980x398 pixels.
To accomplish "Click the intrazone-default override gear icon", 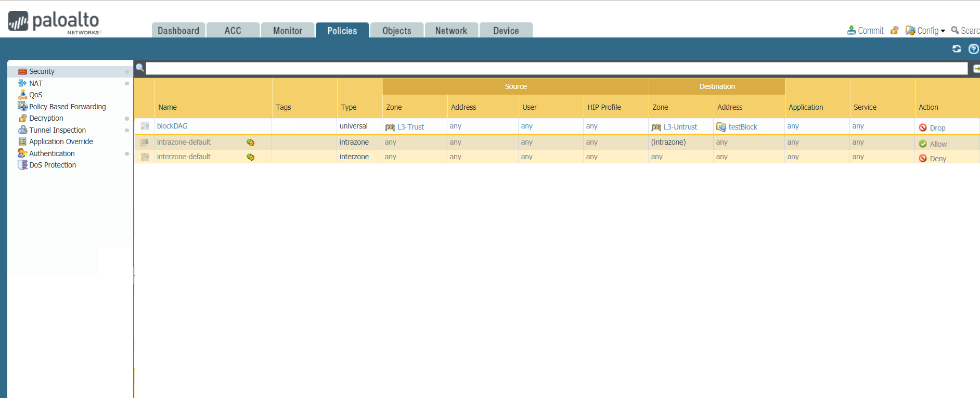I will click(x=250, y=143).
